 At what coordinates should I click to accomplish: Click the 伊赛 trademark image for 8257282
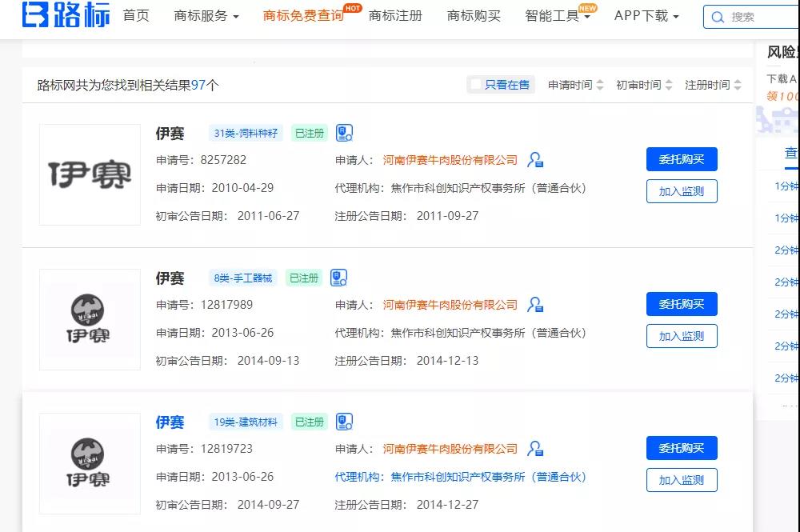coord(90,174)
